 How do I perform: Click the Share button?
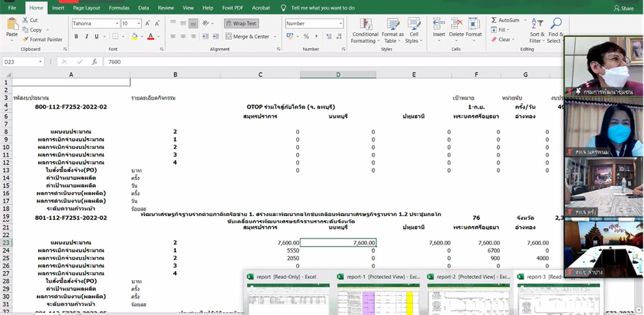[623, 8]
